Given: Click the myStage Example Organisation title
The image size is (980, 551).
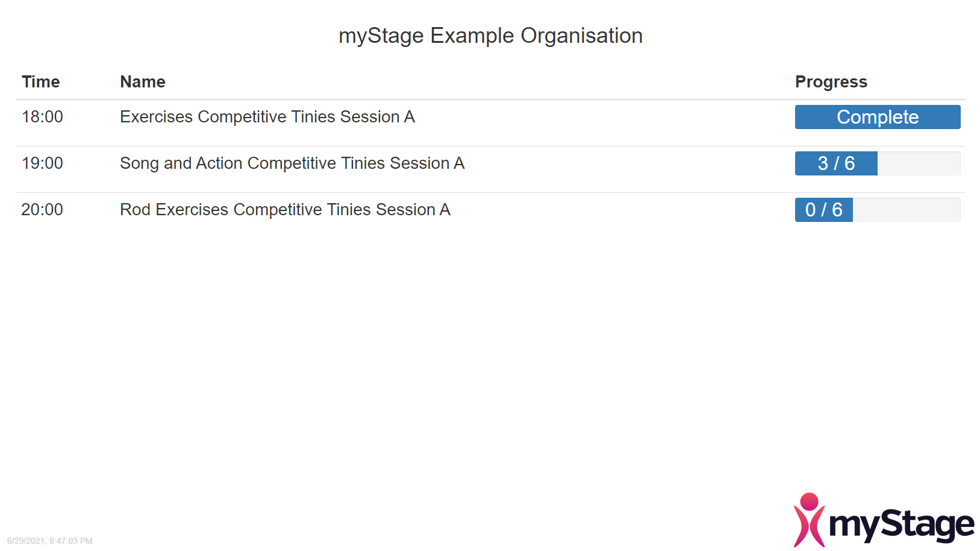Looking at the screenshot, I should tap(490, 36).
